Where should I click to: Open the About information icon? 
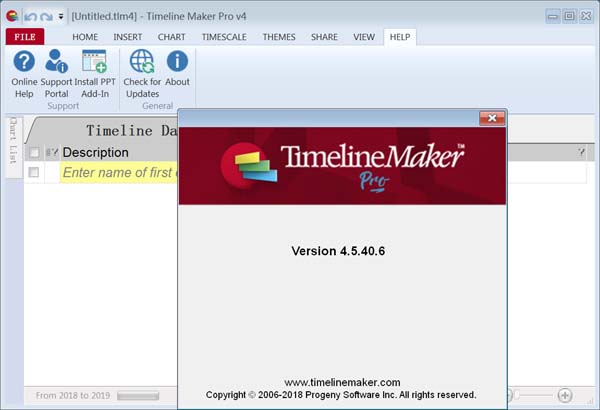click(177, 72)
